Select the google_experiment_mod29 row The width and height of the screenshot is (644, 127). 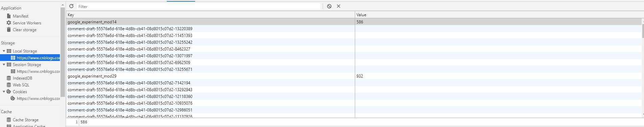[354, 76]
